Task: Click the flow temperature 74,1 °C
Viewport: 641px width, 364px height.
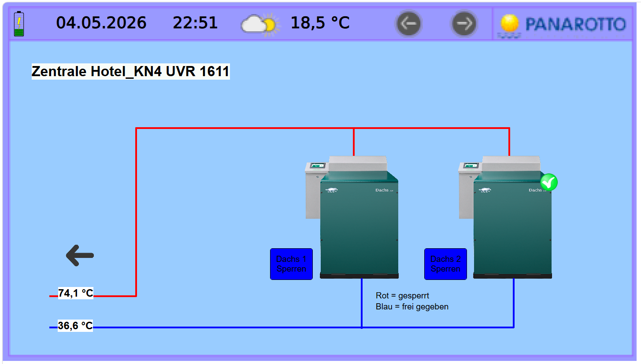Action: (76, 293)
